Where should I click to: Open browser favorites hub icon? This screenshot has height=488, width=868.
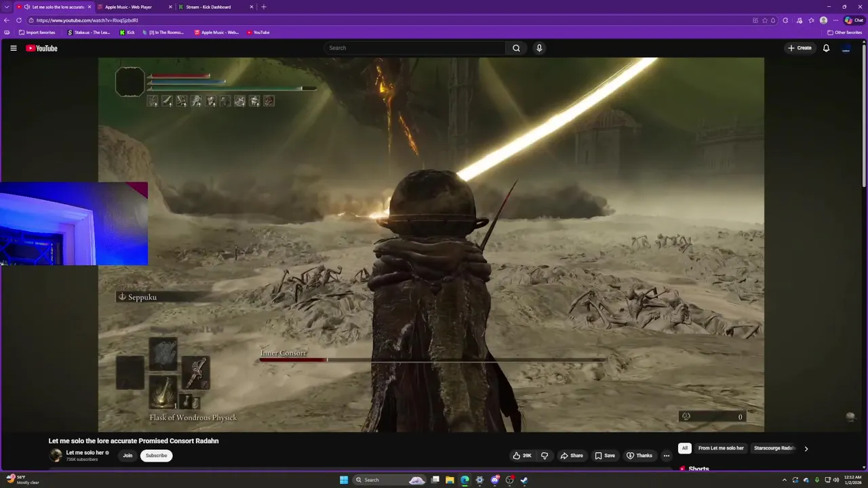[x=811, y=20]
